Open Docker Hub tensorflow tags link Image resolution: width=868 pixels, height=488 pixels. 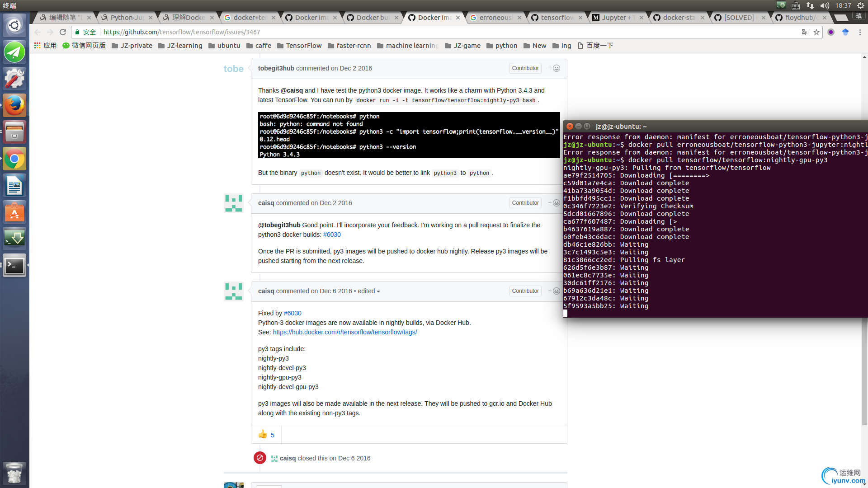[345, 332]
